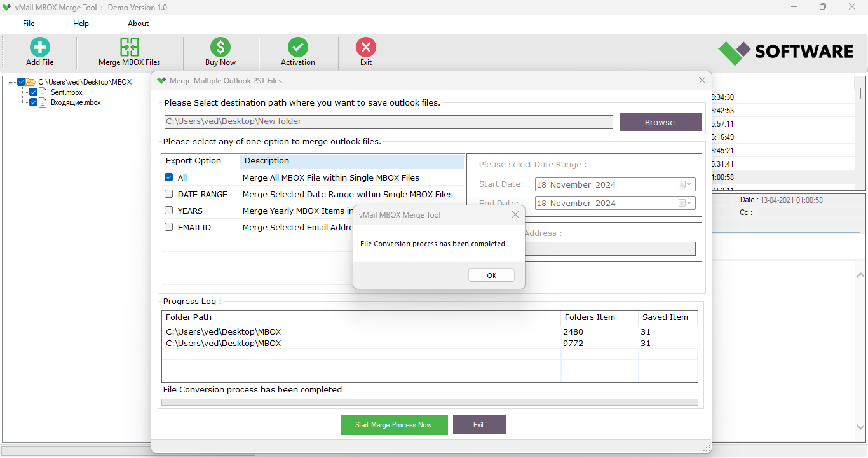Click the file icon beside Sent.mbox

click(x=43, y=92)
